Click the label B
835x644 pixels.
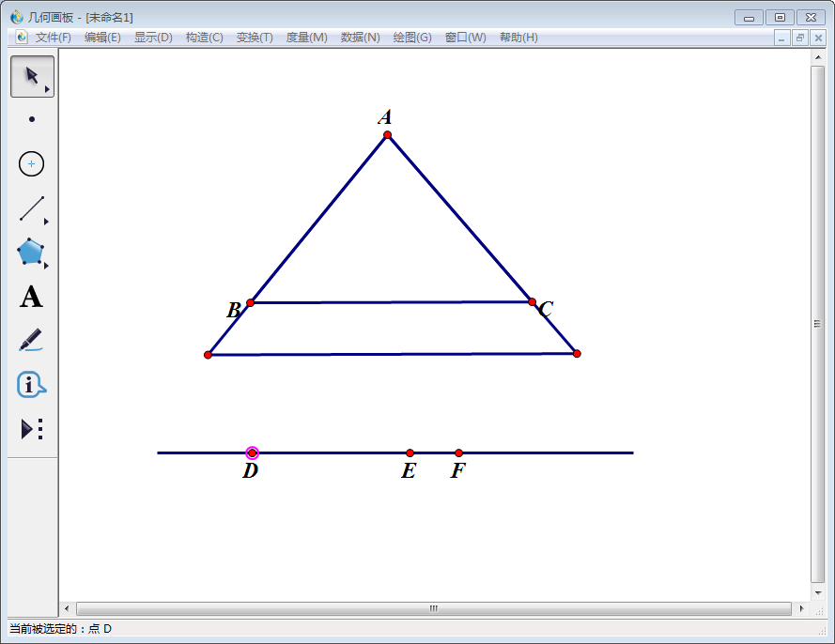234,310
